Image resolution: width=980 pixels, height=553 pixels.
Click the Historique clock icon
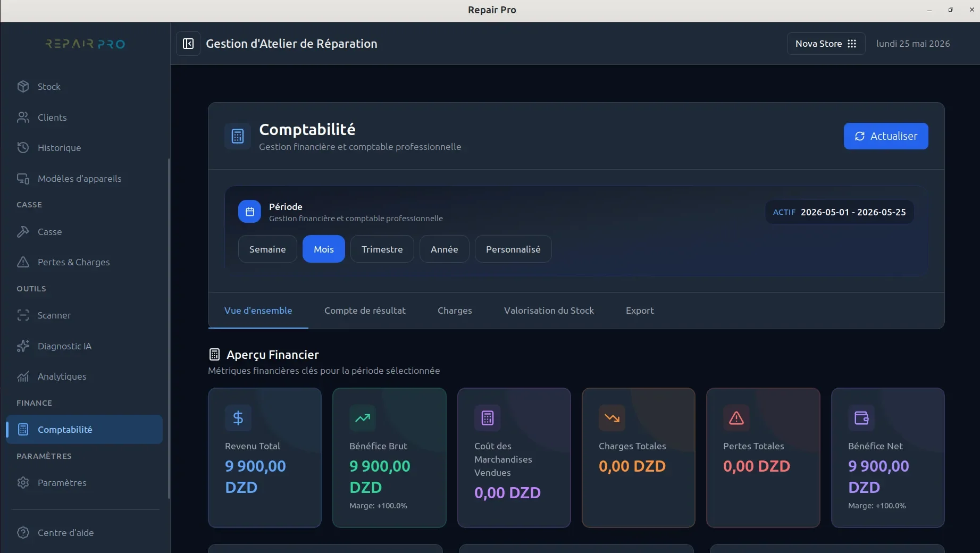coord(23,147)
